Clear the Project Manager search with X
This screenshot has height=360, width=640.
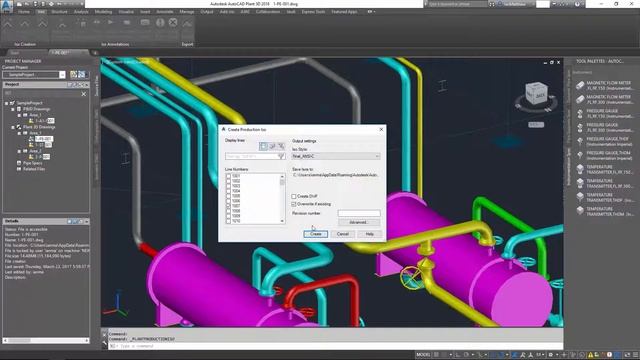pyautogui.click(x=84, y=94)
